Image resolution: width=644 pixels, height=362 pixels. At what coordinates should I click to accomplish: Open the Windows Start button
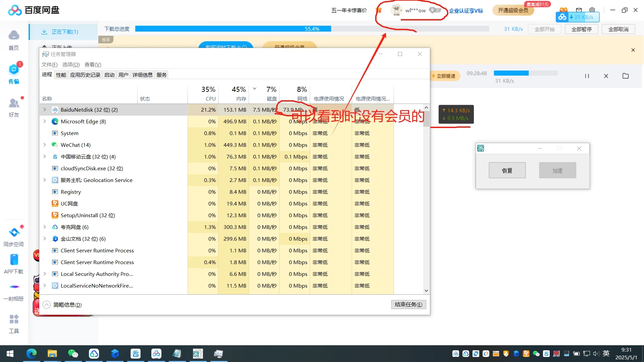tap(10, 354)
